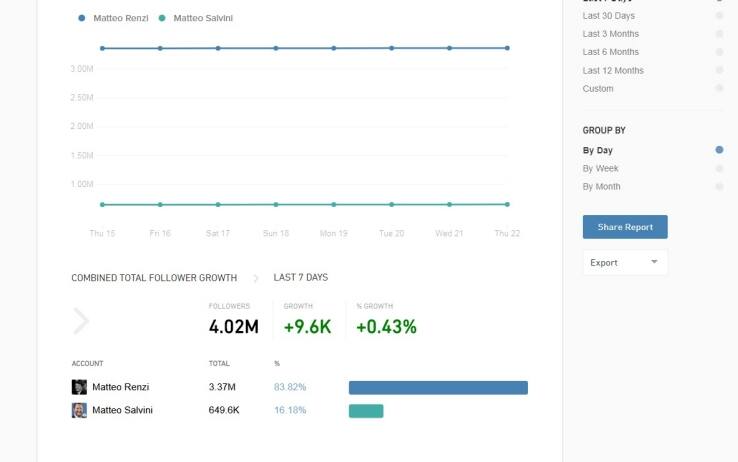The image size is (738, 462).
Task: Click the large grey chevron beside Followers
Action: pyautogui.click(x=81, y=321)
